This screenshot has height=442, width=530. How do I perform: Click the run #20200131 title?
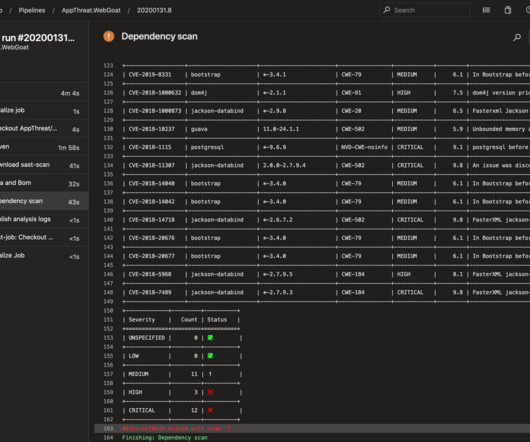tap(38, 38)
